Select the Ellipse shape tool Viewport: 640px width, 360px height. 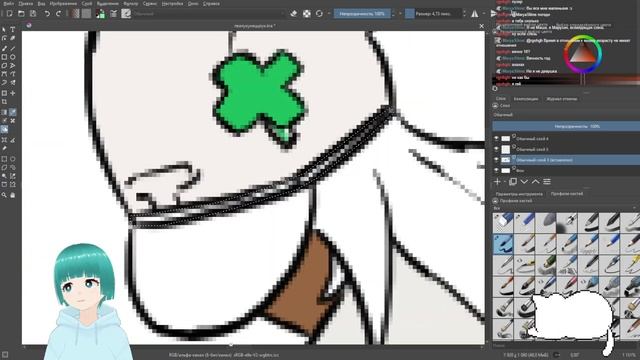[13, 57]
